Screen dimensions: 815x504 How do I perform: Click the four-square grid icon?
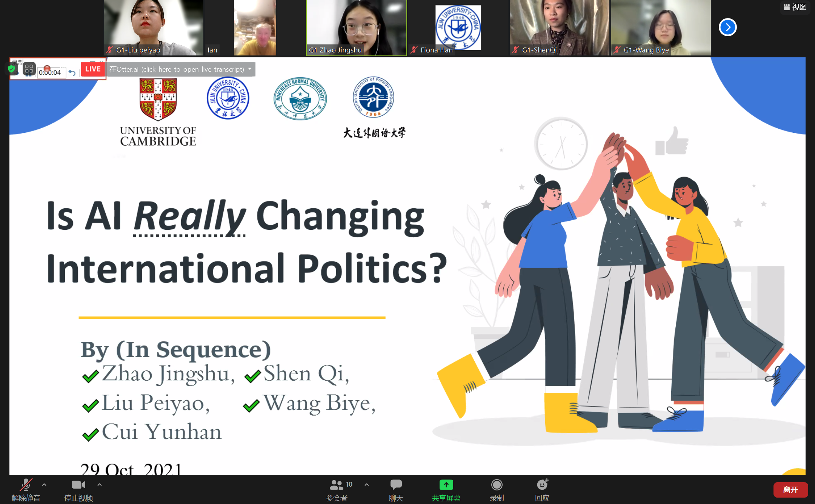tap(29, 69)
